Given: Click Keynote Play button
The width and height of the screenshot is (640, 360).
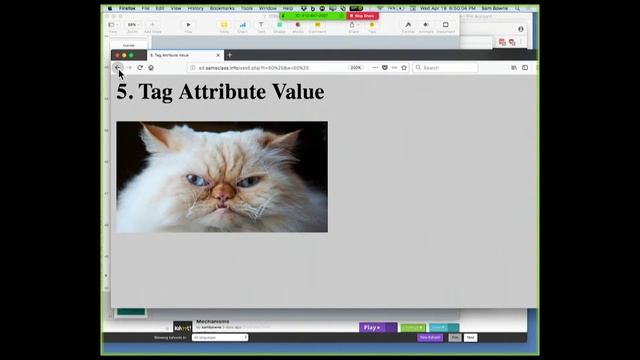Looking at the screenshot, I should coord(188,27).
